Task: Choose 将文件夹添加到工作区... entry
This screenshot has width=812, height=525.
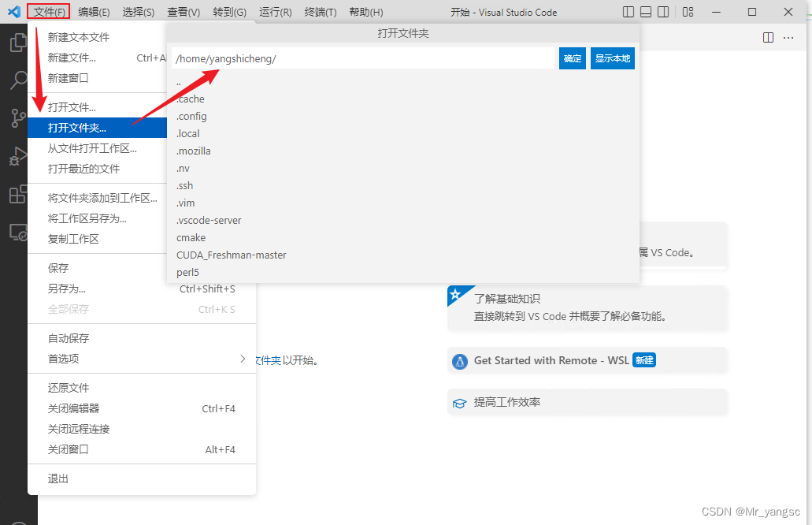Action: (x=98, y=198)
